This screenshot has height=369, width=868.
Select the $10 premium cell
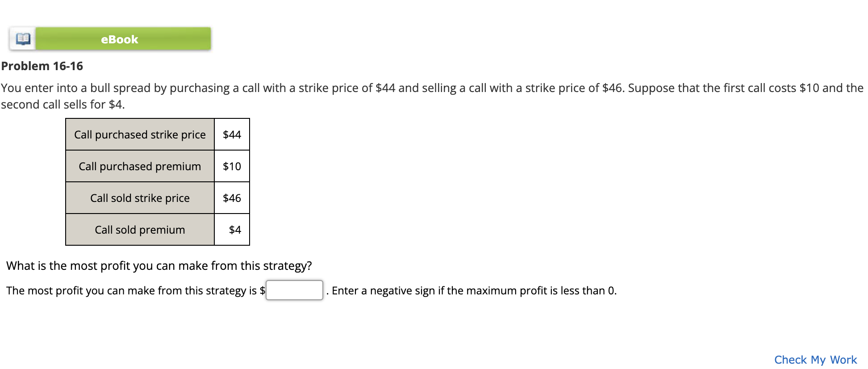[232, 166]
